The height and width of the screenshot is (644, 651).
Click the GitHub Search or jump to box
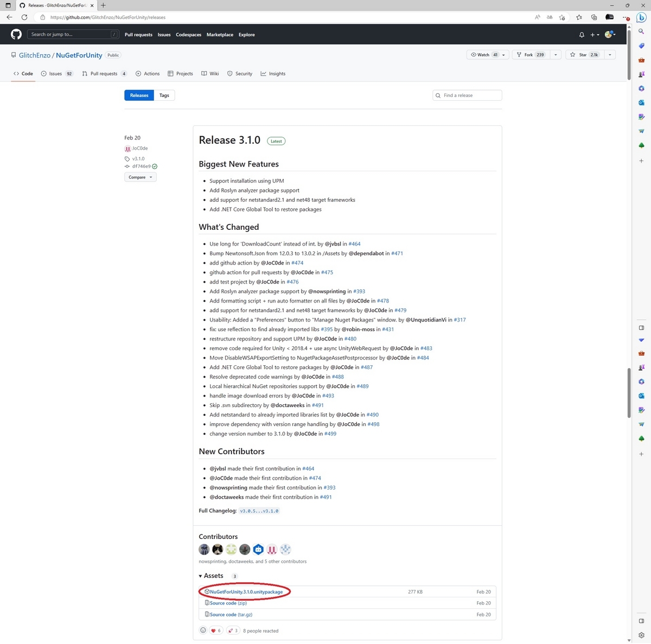73,34
